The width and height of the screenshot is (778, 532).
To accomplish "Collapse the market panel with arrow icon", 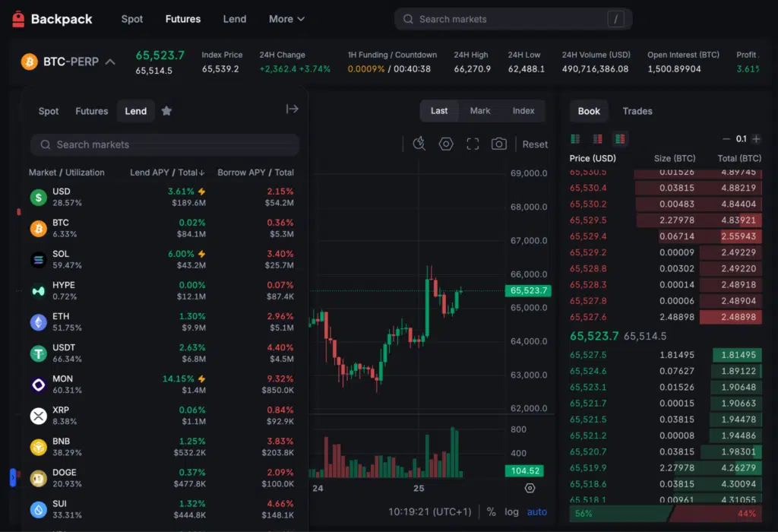I will [x=292, y=109].
